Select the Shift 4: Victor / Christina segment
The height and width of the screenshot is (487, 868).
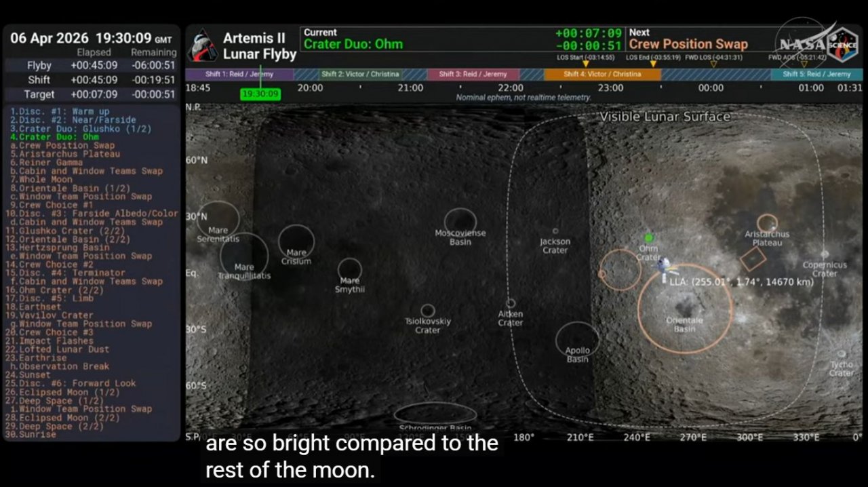[602, 75]
